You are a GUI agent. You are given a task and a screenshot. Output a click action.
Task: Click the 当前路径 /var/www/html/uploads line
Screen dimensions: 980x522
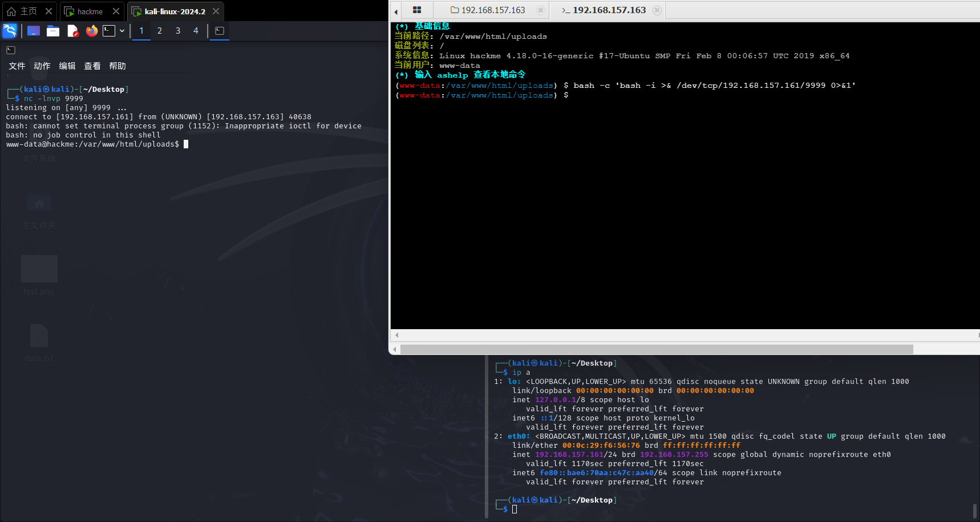(x=471, y=37)
